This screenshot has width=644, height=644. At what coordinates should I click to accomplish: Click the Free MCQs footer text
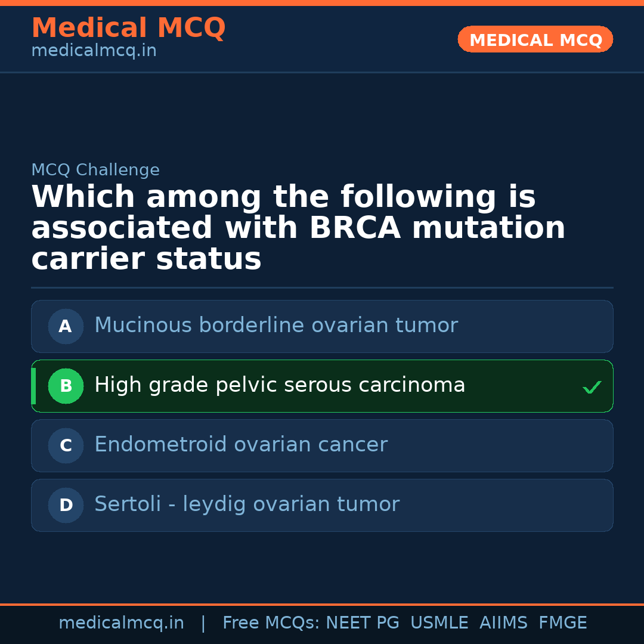271,623
